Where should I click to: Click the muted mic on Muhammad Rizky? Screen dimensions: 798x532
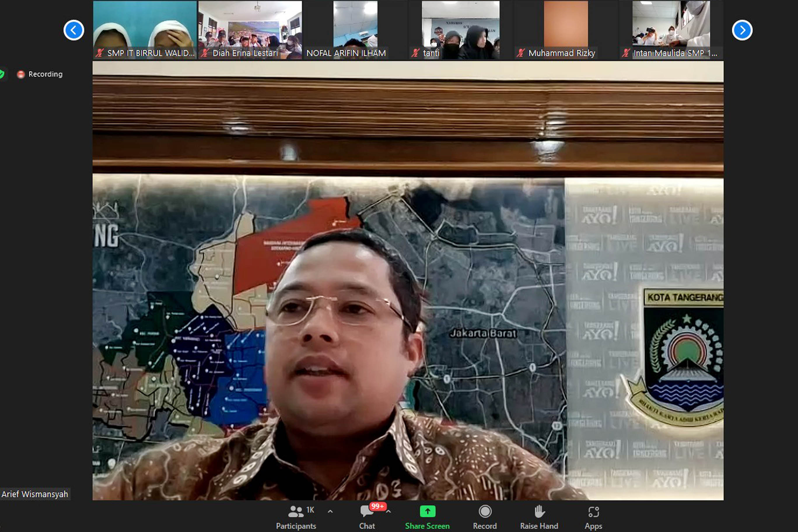[x=520, y=53]
